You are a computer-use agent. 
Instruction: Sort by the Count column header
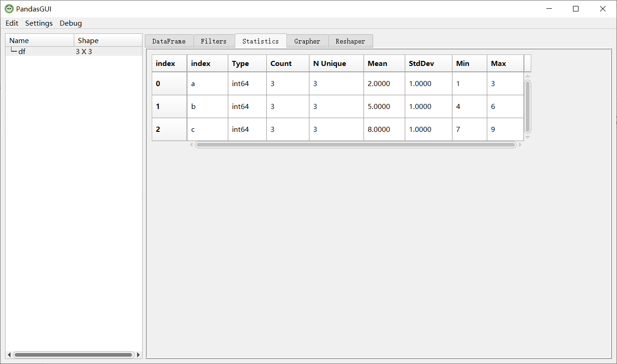288,64
